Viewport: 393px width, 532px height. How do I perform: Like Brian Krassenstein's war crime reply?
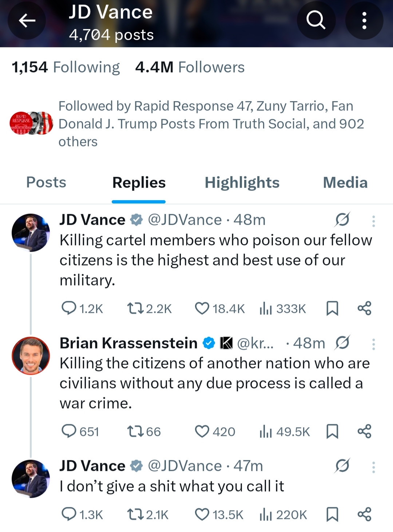[x=202, y=431]
